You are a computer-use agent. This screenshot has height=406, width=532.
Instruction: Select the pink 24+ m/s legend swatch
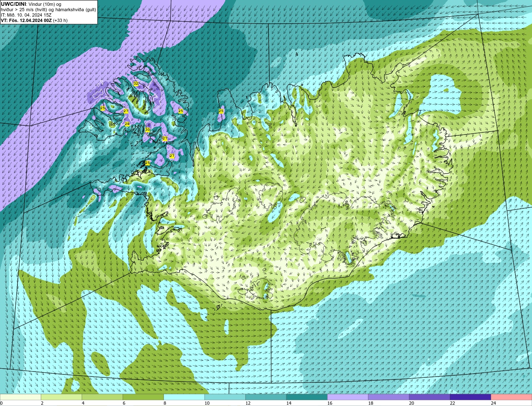coord(512,397)
